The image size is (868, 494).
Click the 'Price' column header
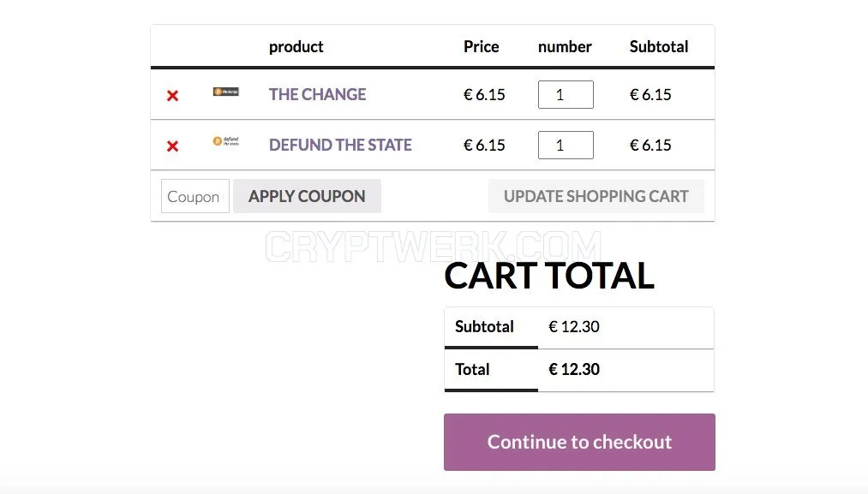click(x=481, y=46)
